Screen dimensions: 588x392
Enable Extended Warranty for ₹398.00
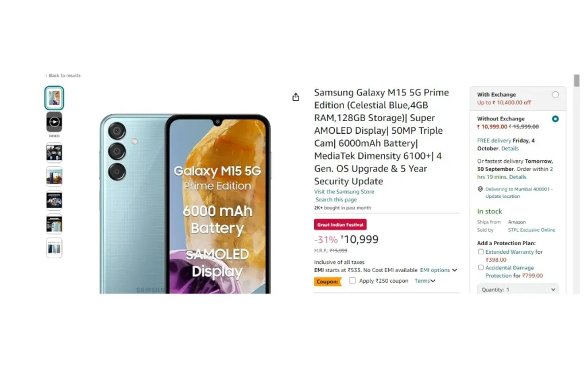point(481,252)
